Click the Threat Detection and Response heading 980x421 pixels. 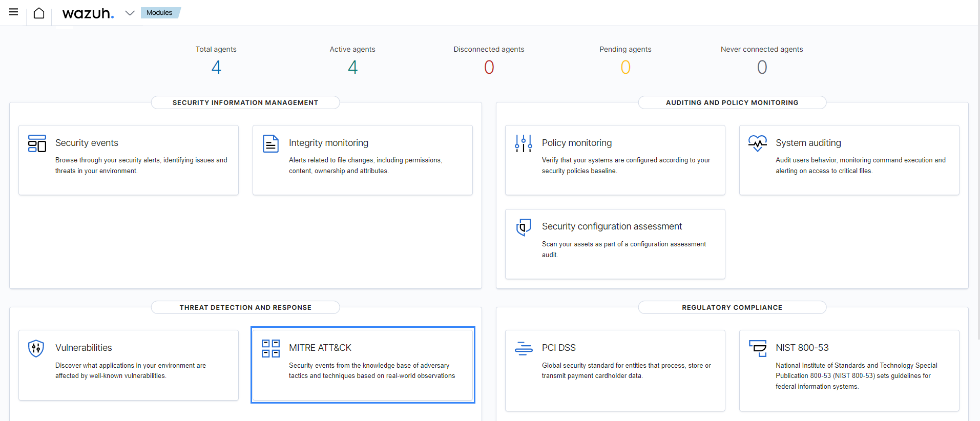click(245, 307)
